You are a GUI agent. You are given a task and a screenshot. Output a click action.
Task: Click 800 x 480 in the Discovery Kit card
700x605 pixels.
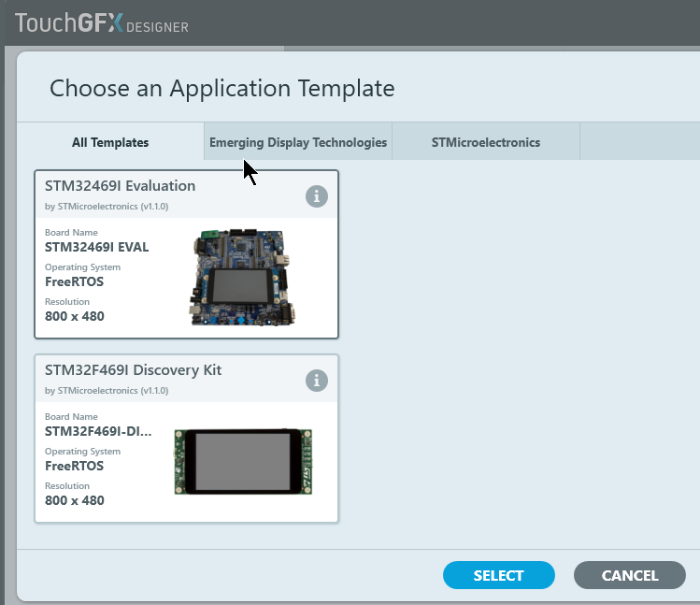tap(75, 500)
